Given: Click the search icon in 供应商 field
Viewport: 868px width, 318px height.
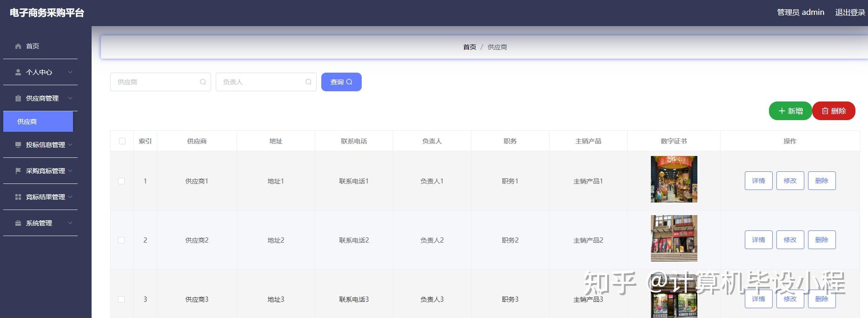Looking at the screenshot, I should [203, 82].
